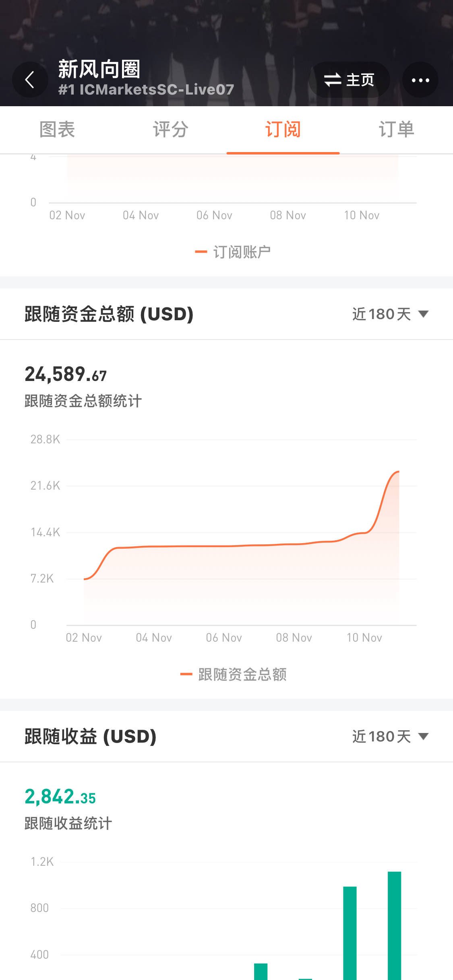Screen dimensions: 453x980
Task: Tap the 新风向圈 trader name
Action: pyautogui.click(x=99, y=69)
